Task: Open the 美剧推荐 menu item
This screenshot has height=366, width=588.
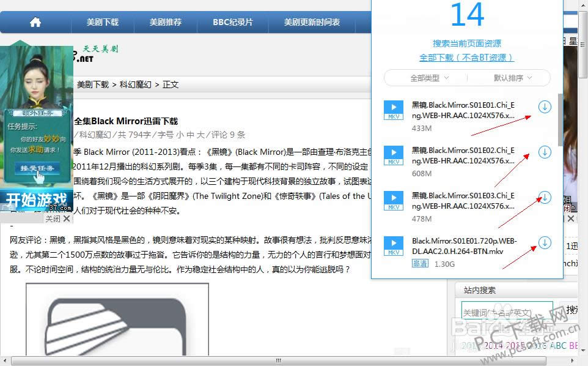Action: (x=165, y=22)
